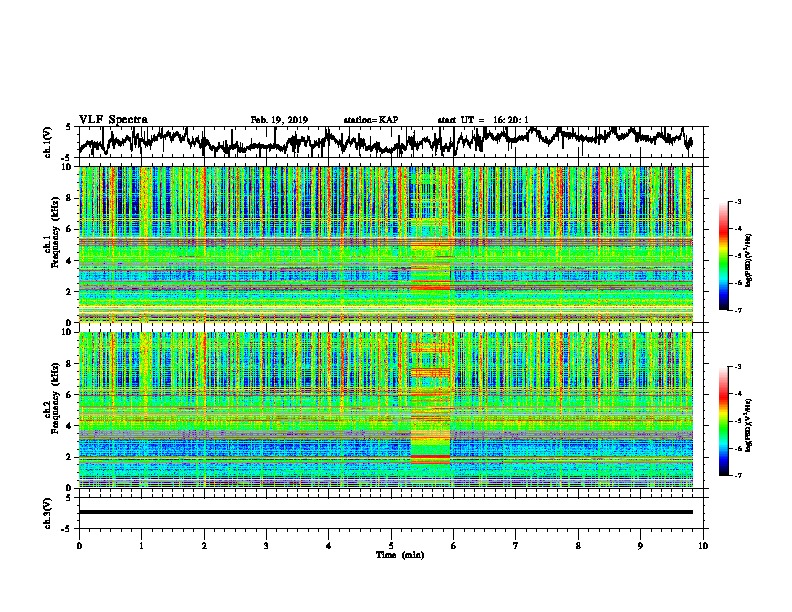Click the ch.1 colorbar log(PSD) label
The height and width of the screenshot is (612, 792).
coord(748,260)
